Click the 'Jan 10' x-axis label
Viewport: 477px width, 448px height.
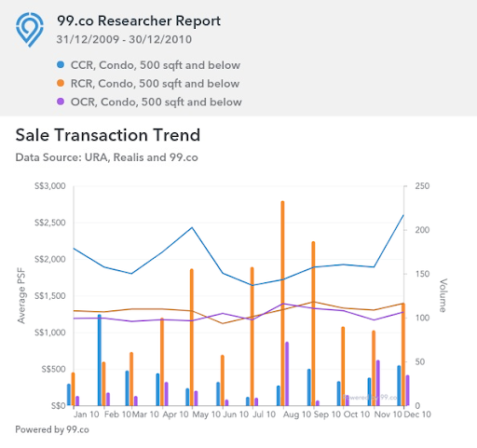point(87,414)
